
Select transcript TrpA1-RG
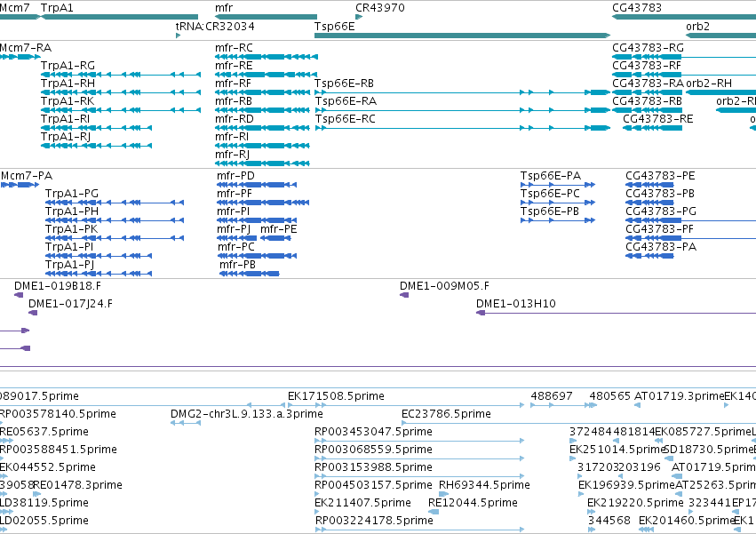[x=121, y=75]
